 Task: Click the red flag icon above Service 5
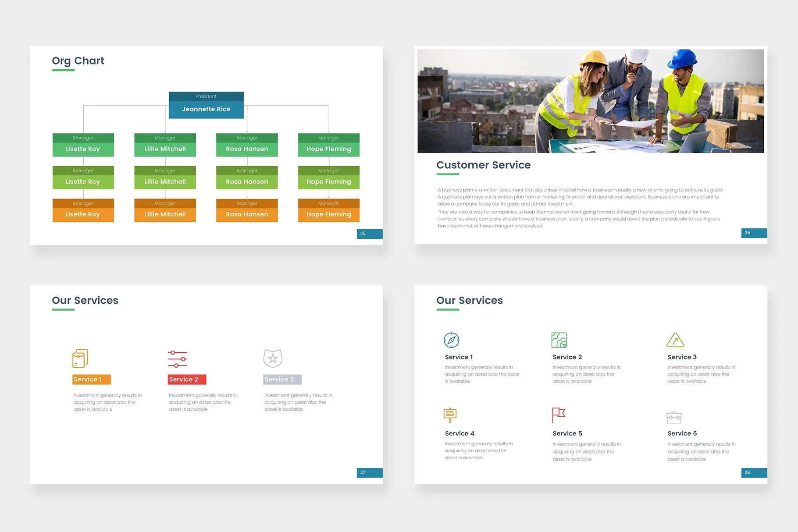pos(559,415)
